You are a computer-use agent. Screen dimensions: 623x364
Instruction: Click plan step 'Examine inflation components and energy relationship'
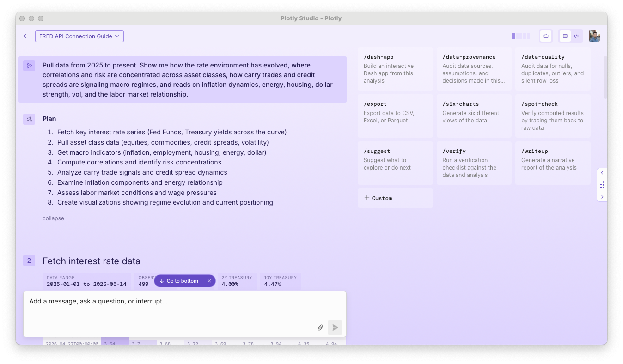coord(140,182)
